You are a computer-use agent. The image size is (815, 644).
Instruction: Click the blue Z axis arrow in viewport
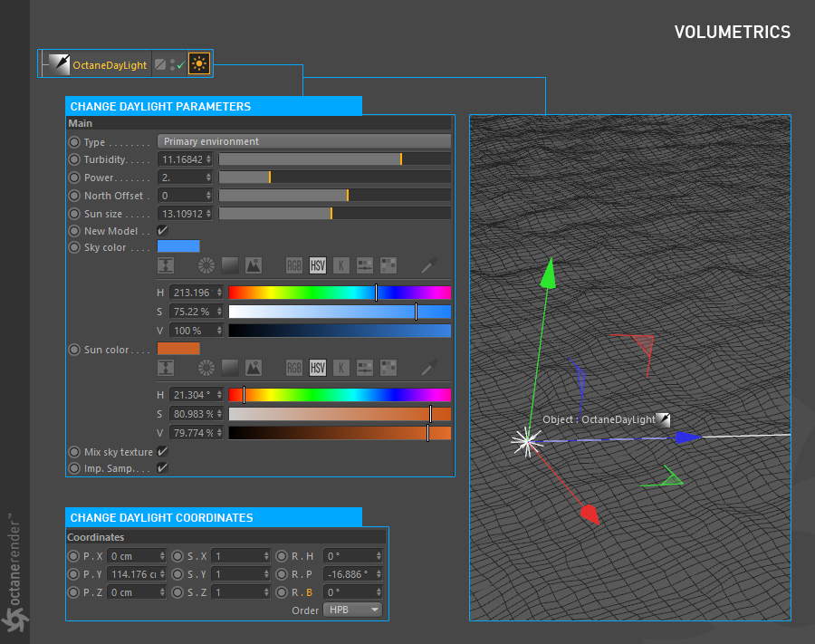coord(689,437)
